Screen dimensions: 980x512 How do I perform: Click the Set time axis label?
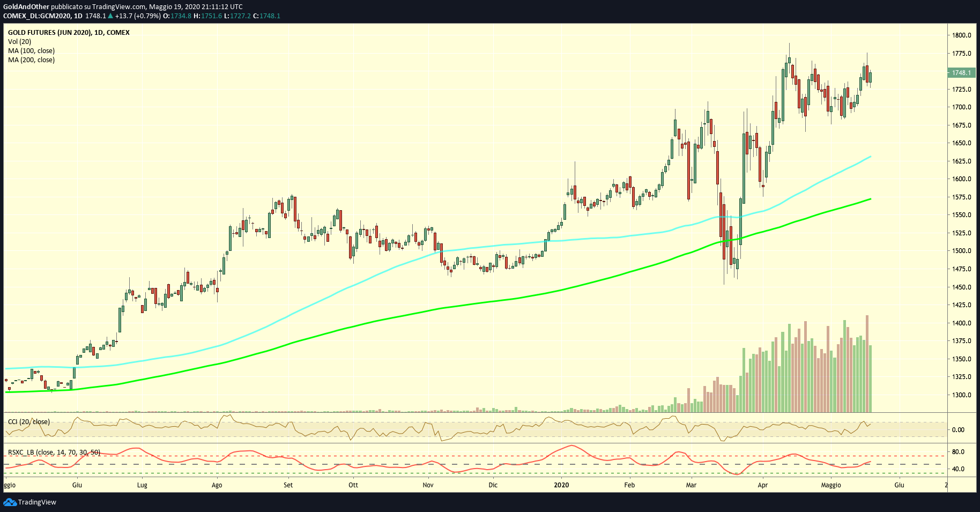pos(288,485)
